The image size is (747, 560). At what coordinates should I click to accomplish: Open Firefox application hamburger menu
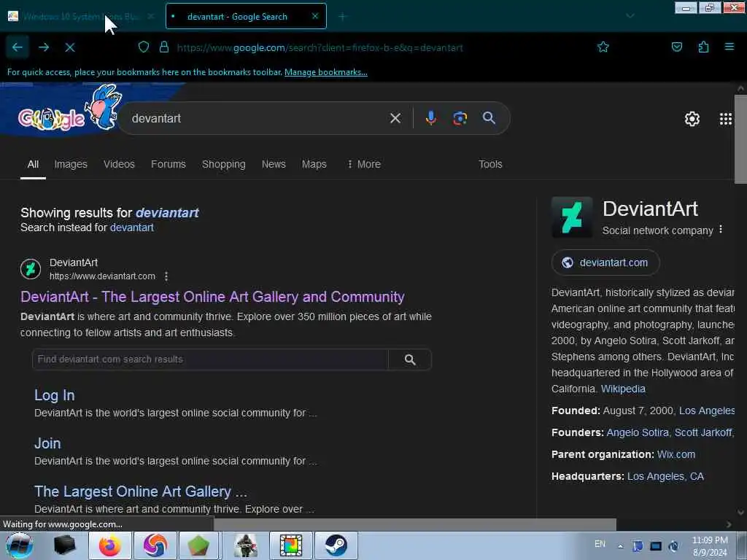(x=729, y=47)
